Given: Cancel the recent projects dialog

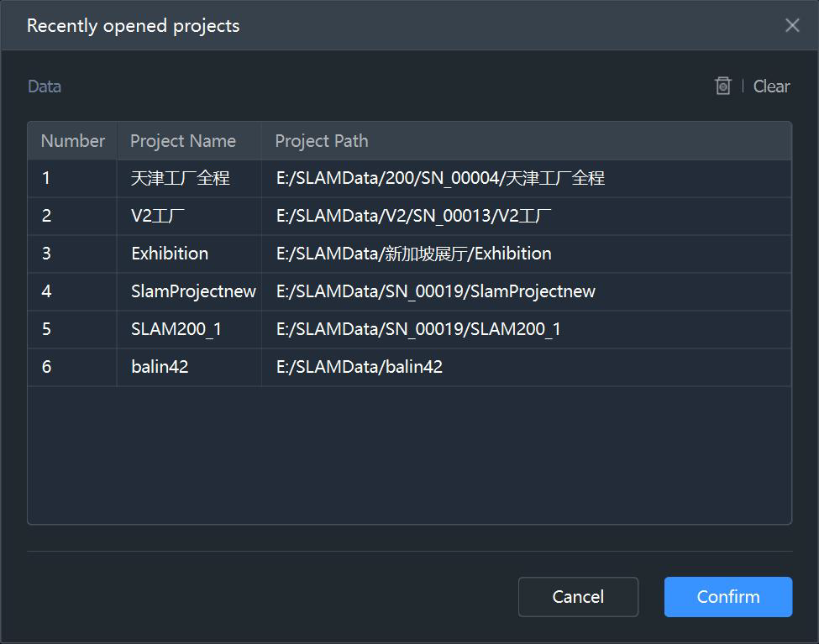Looking at the screenshot, I should click(x=578, y=596).
